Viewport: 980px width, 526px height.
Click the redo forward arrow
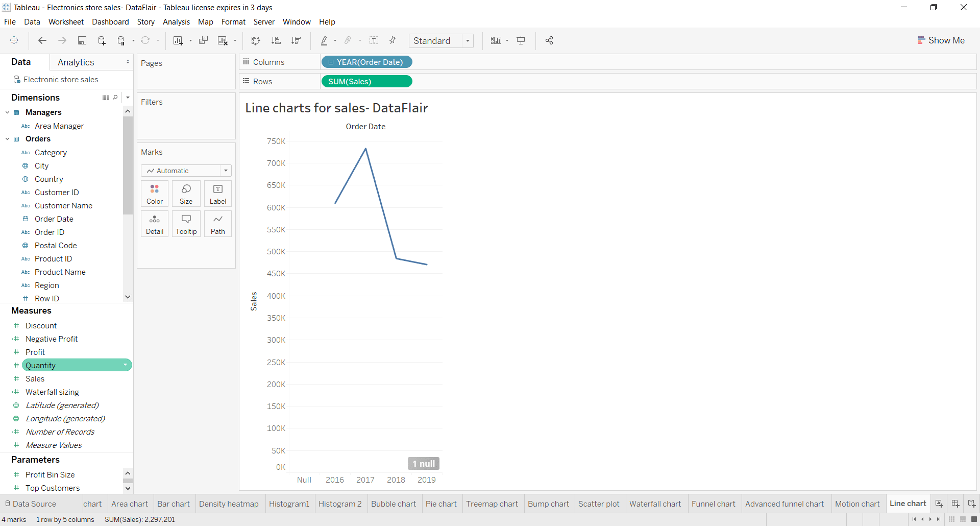pos(62,40)
